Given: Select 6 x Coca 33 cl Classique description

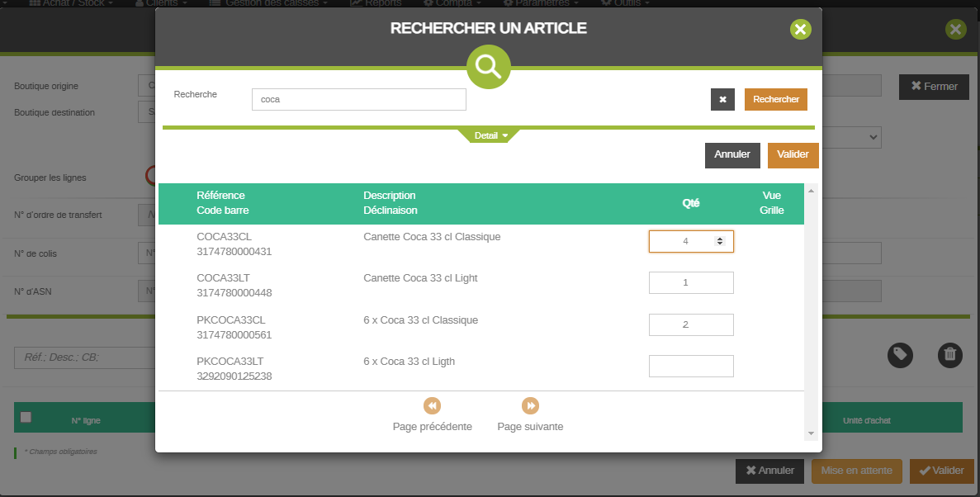Looking at the screenshot, I should pyautogui.click(x=420, y=320).
